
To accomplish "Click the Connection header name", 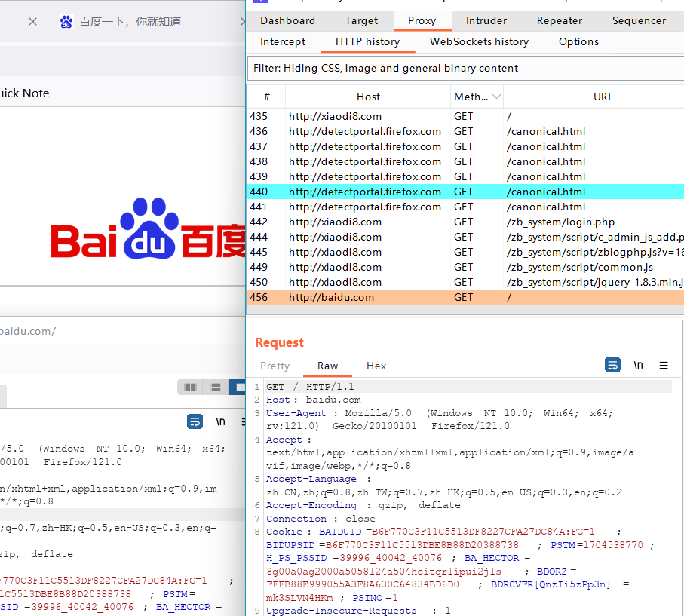I will click(296, 519).
